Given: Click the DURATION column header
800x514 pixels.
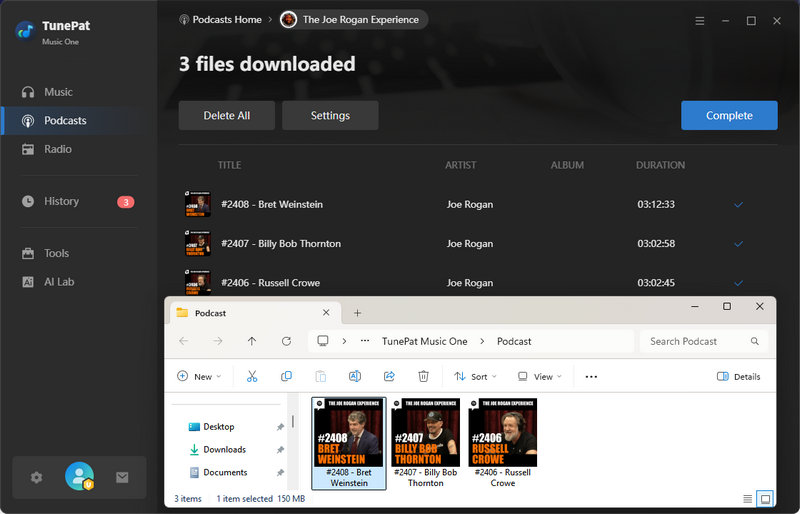Looking at the screenshot, I should point(660,165).
